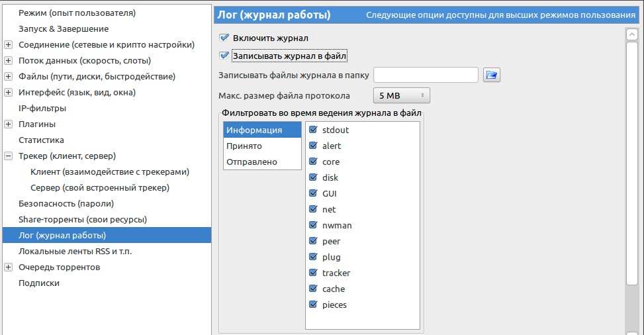The height and width of the screenshot is (335, 644).
Task: Select Трекер (клиент, сервер) item
Action: click(67, 156)
